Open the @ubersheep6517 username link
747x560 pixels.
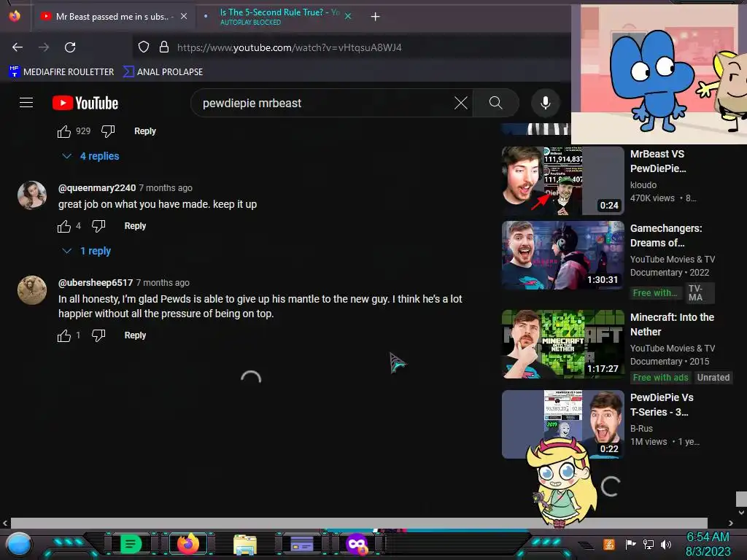(x=96, y=283)
